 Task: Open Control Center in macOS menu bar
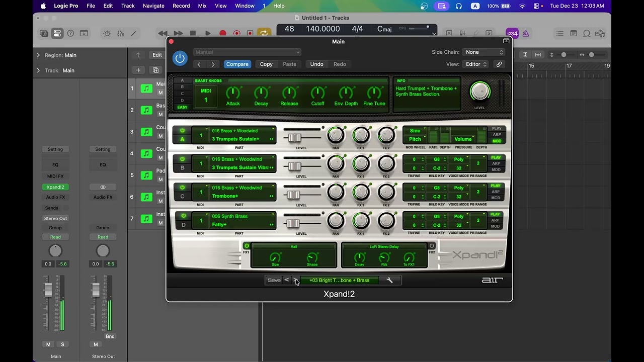537,6
